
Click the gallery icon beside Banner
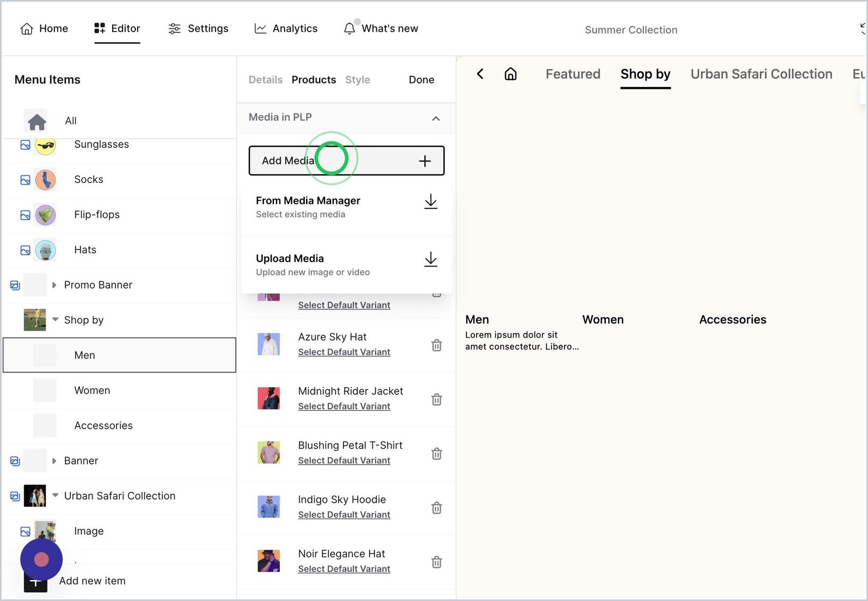pyautogui.click(x=15, y=461)
